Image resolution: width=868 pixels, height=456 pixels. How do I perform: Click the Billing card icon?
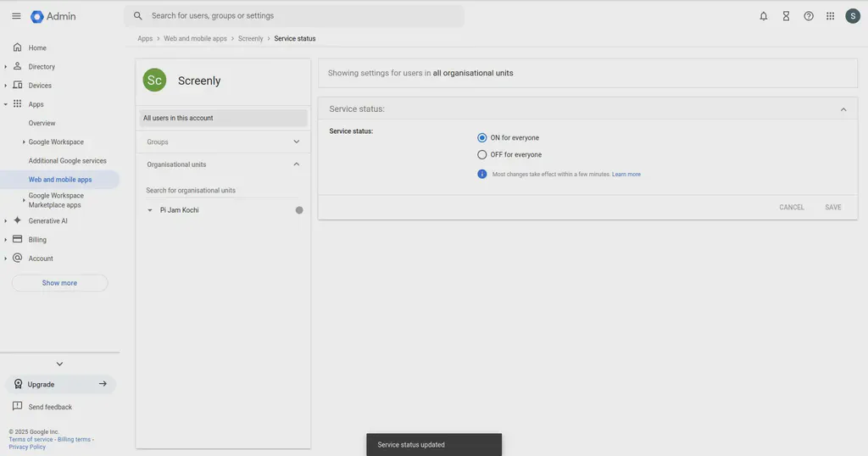(x=17, y=239)
